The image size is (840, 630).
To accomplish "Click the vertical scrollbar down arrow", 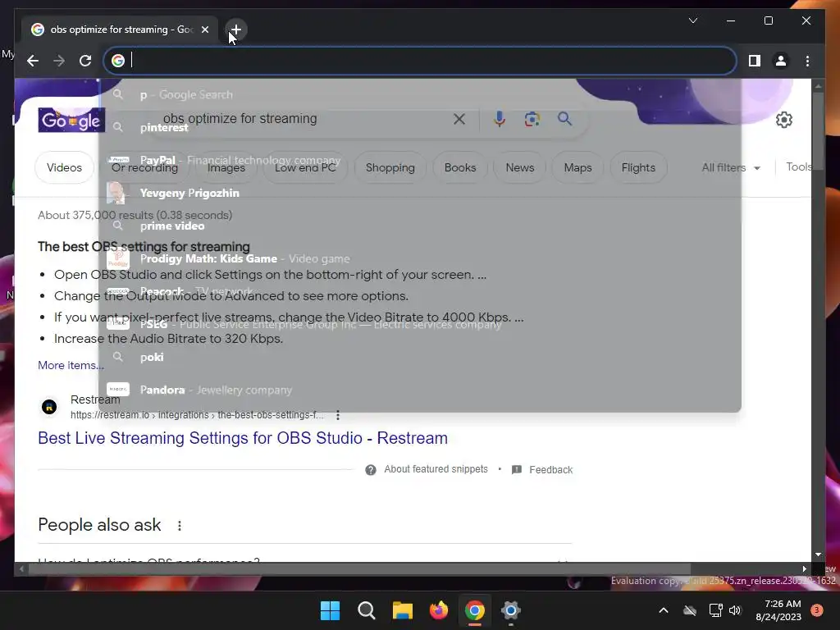I will point(818,555).
